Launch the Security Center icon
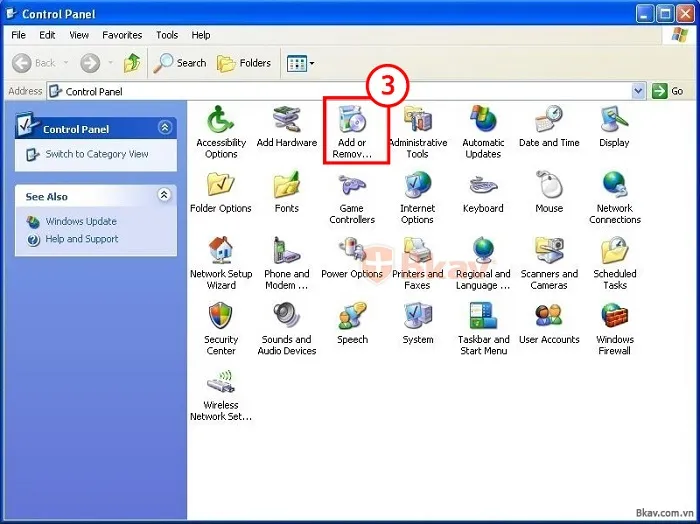The image size is (700, 524). [x=221, y=318]
